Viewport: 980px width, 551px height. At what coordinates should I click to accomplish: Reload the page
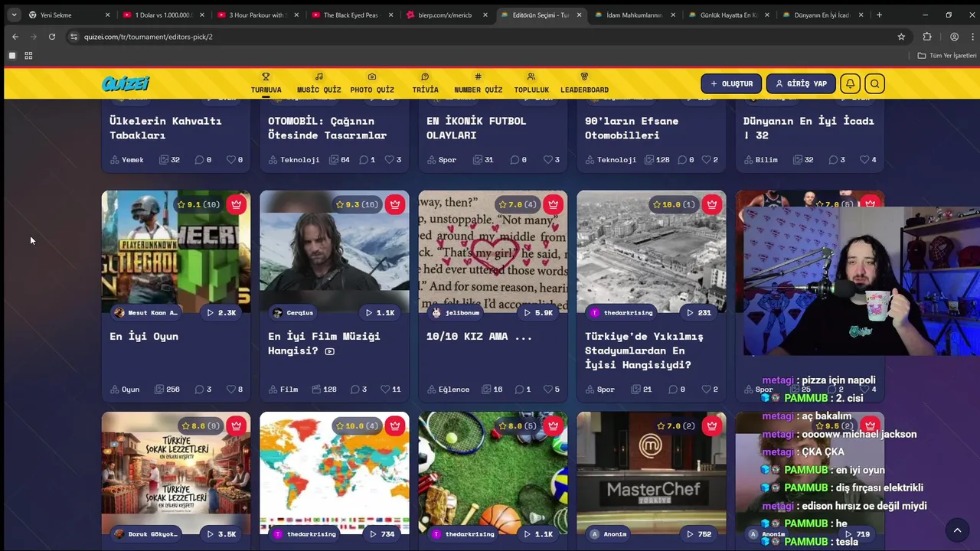[x=52, y=37]
